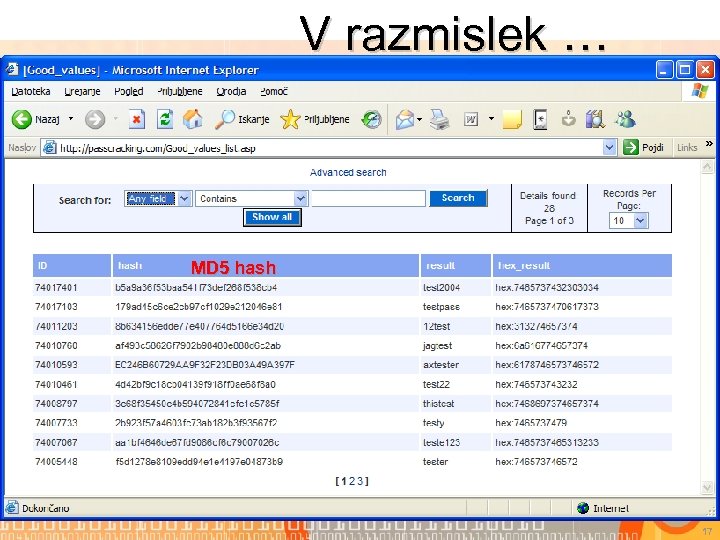Image resolution: width=720 pixels, height=540 pixels.
Task: Open the Orodja menu
Action: [231, 91]
